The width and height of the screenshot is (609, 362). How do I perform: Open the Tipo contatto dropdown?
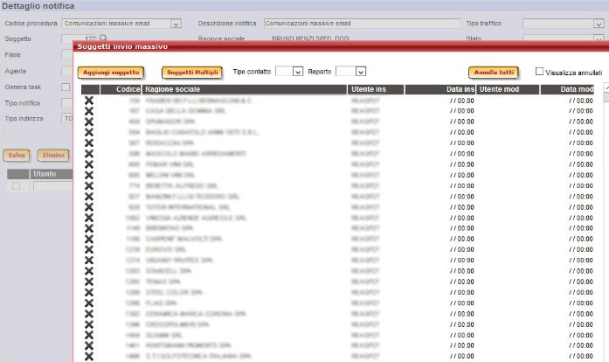[x=298, y=71]
